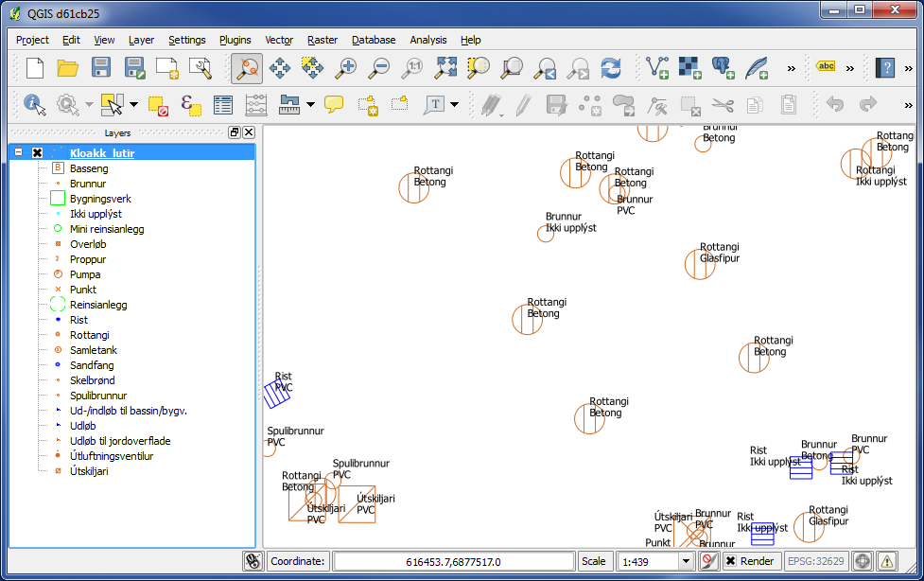Open the Raster menu
Screen dimensions: 924x581
[323, 40]
